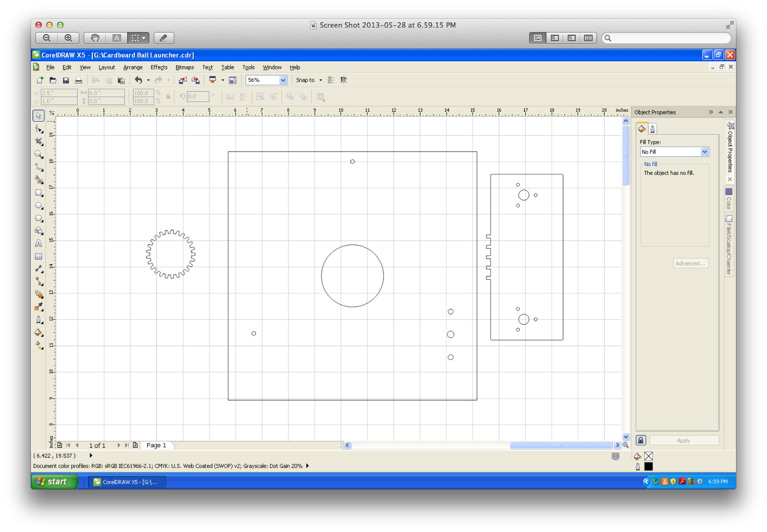Select the Blend interactive tool
767x532 pixels.
[39, 294]
